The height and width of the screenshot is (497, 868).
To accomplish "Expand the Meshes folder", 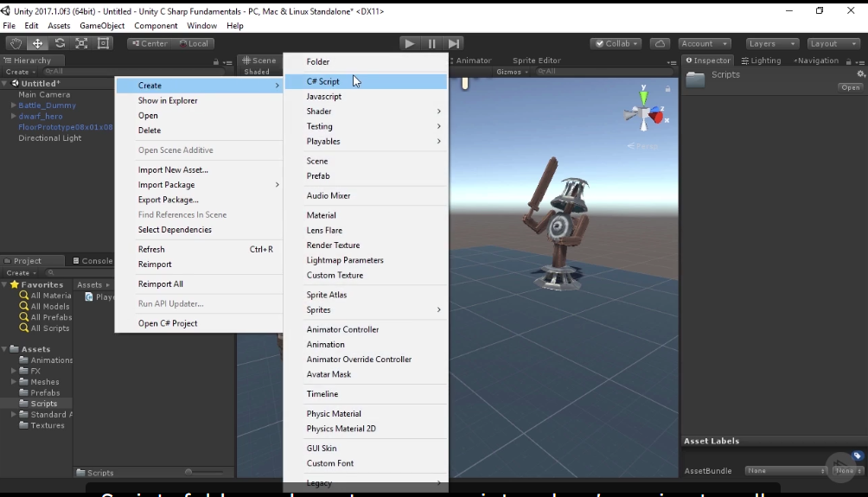I will 13,382.
